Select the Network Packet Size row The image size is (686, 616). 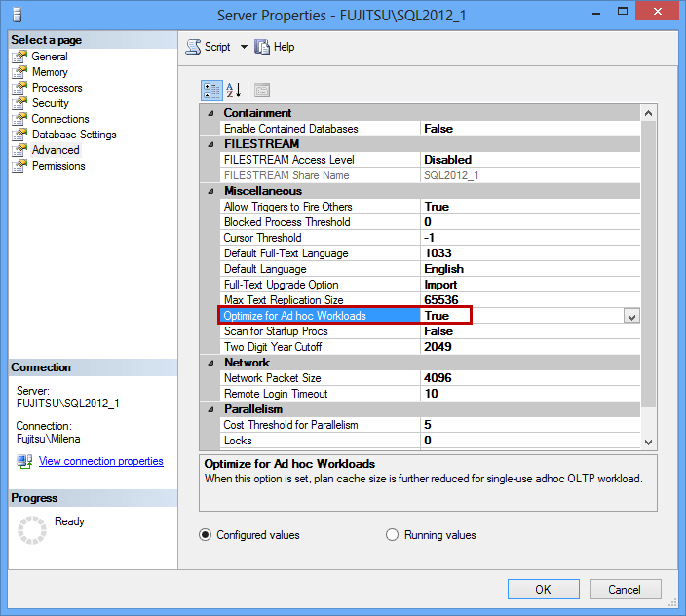coord(430,378)
